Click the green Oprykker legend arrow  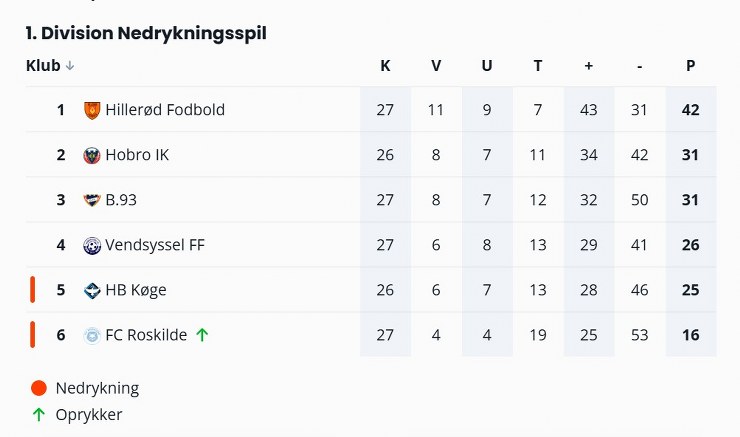[x=39, y=414]
